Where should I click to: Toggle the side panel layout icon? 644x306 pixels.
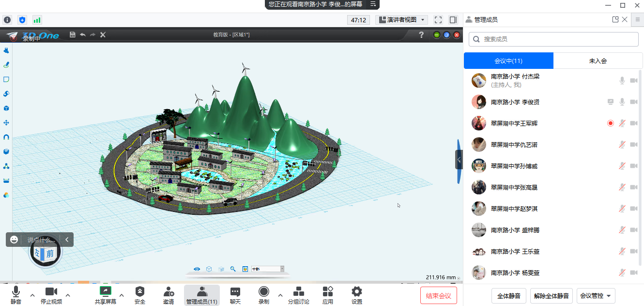[453, 20]
